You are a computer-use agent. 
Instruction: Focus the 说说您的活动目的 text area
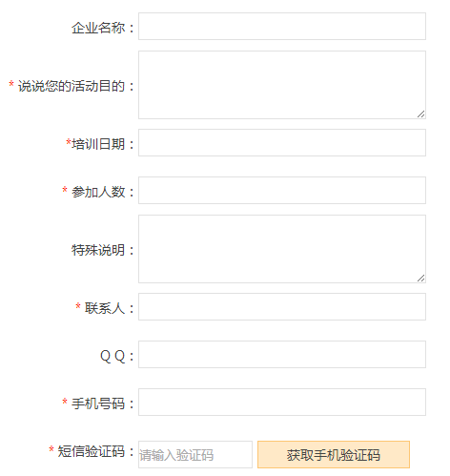[x=282, y=85]
